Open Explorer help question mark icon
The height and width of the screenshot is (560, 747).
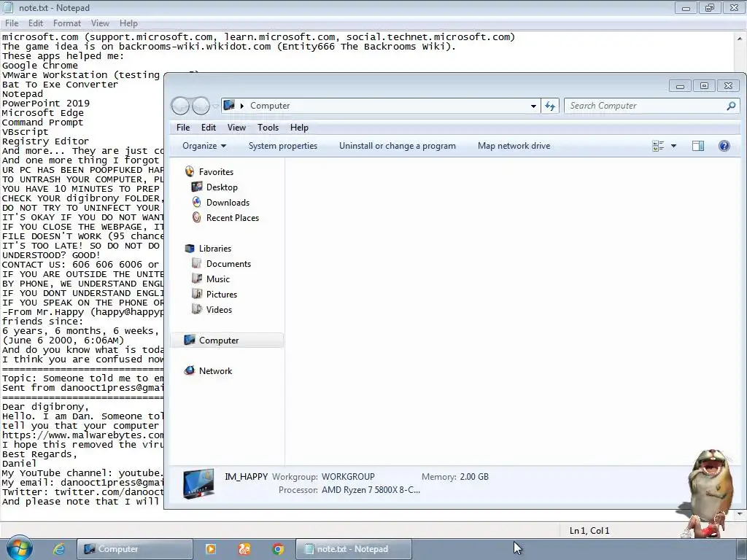coord(724,146)
